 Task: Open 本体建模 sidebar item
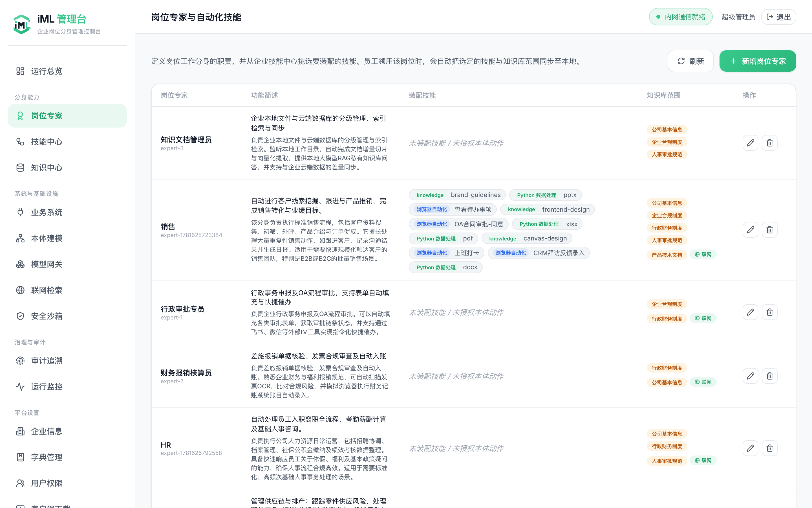pyautogui.click(x=67, y=238)
